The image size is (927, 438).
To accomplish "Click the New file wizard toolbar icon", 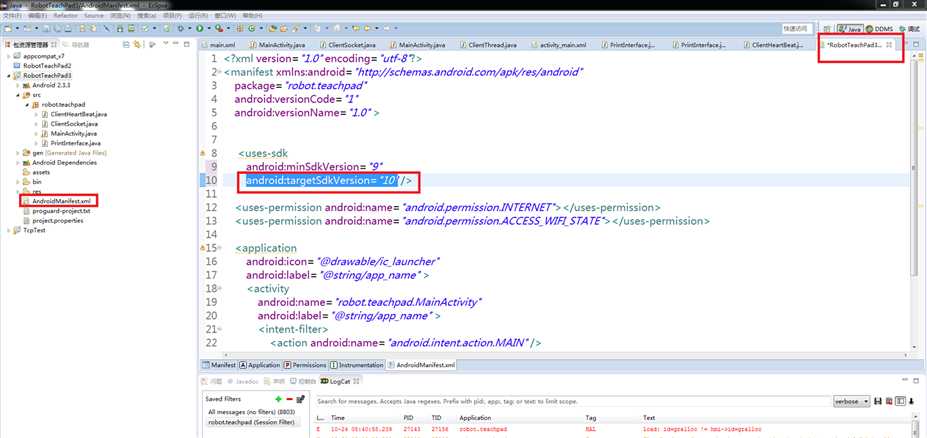I will click(x=8, y=28).
